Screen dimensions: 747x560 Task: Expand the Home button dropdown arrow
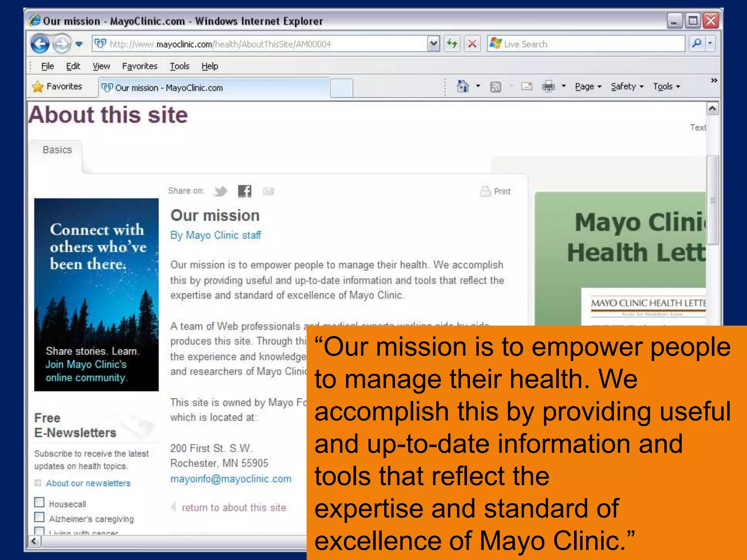[x=478, y=86]
